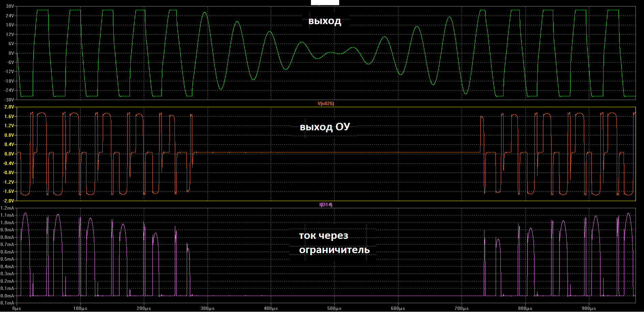Click the 0.8V axis label
The width and height of the screenshot is (644, 312).
(9, 135)
